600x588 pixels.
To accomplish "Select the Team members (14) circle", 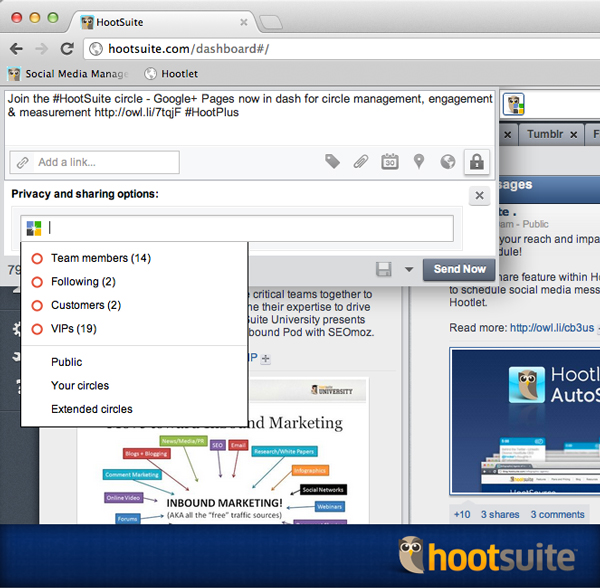I will pyautogui.click(x=100, y=258).
